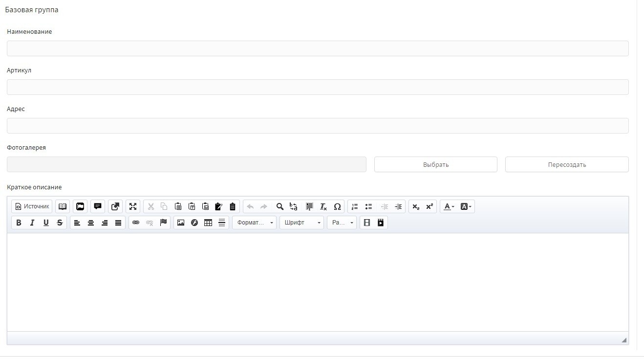
Task: Click the Источник source view button
Action: pyautogui.click(x=32, y=206)
